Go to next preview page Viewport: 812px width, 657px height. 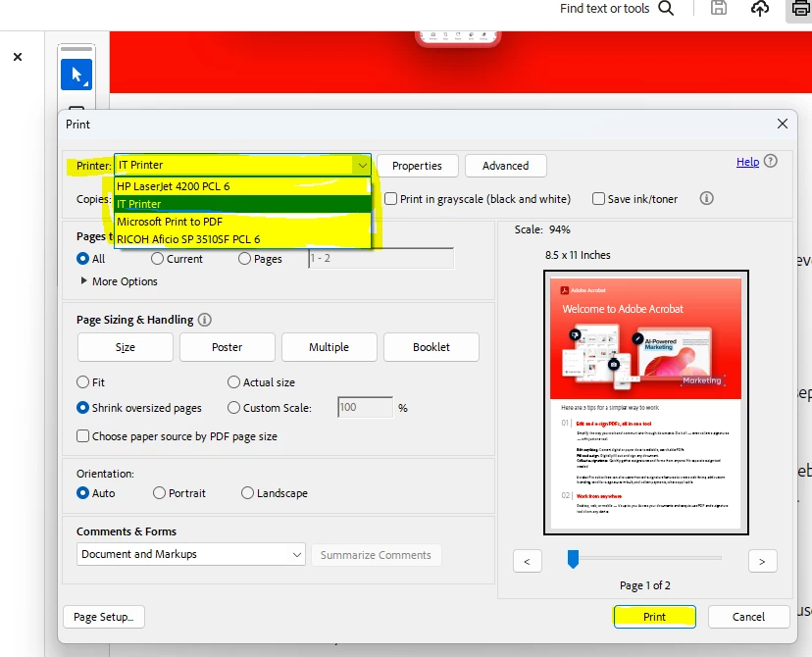(x=762, y=561)
